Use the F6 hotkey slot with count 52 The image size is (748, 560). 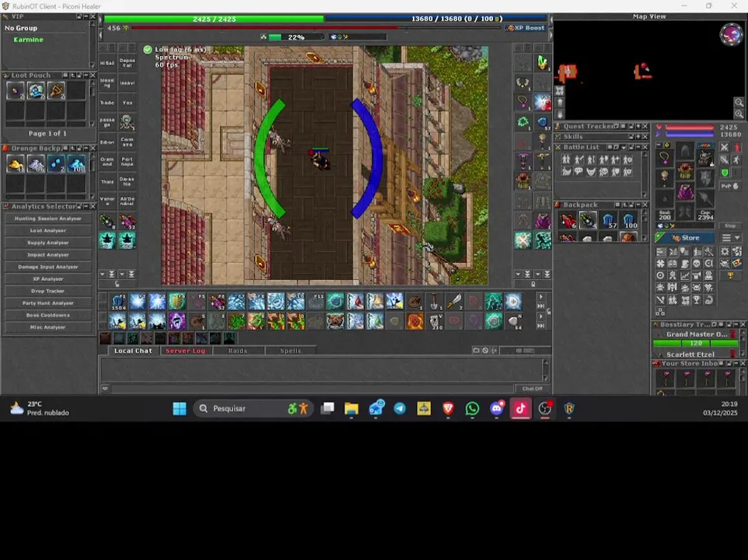(217, 302)
